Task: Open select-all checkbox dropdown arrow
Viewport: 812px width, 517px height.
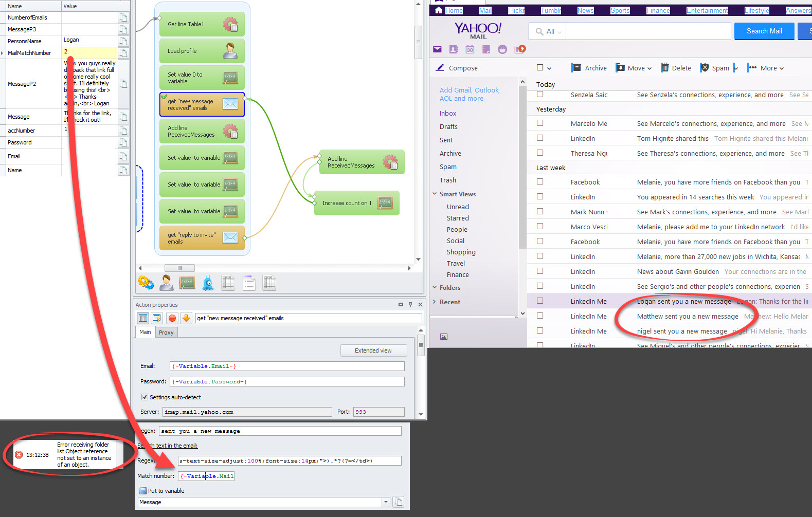Action: coord(549,68)
